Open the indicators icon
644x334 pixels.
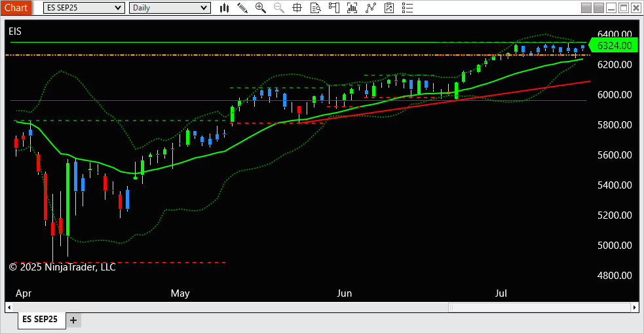point(352,8)
